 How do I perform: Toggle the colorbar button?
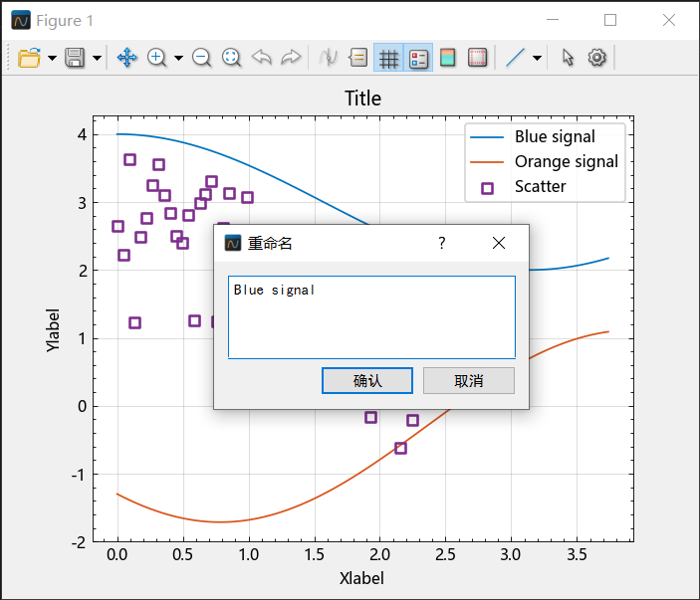[448, 58]
